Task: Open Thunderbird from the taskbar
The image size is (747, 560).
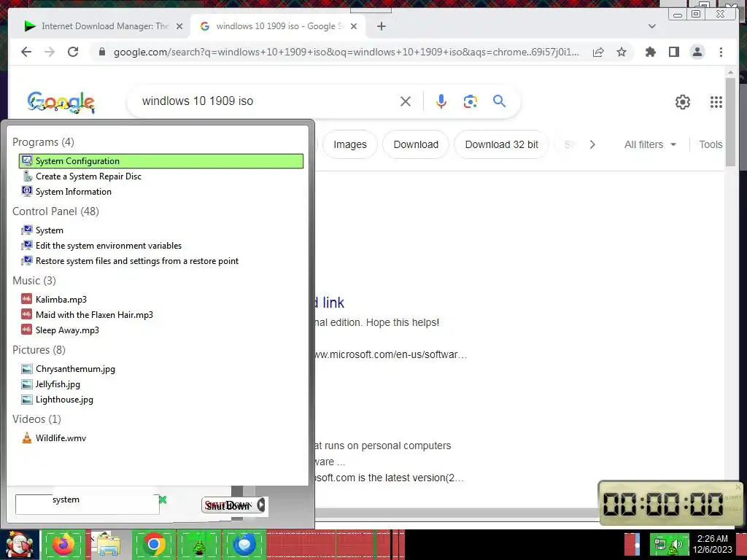Action: 244,544
